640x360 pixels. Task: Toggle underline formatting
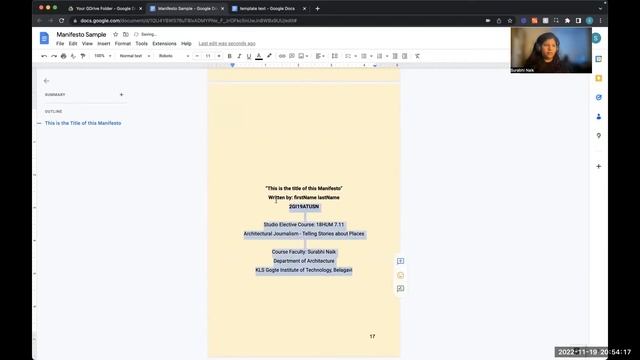(249, 56)
